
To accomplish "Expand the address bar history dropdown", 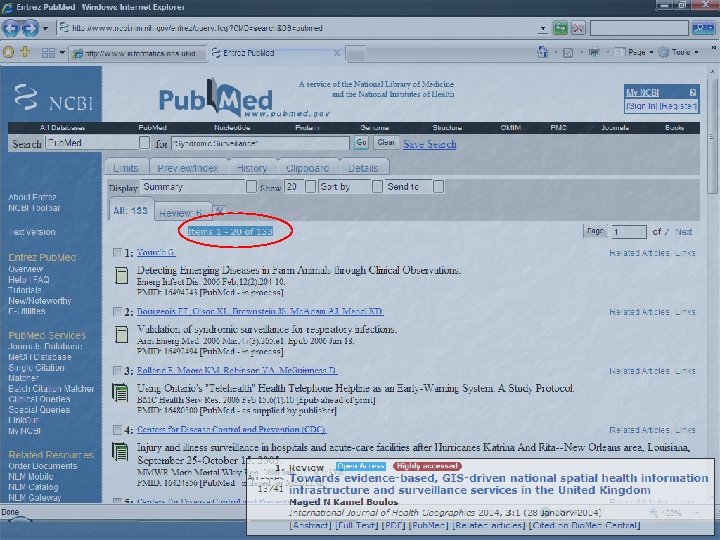I will (x=543, y=28).
